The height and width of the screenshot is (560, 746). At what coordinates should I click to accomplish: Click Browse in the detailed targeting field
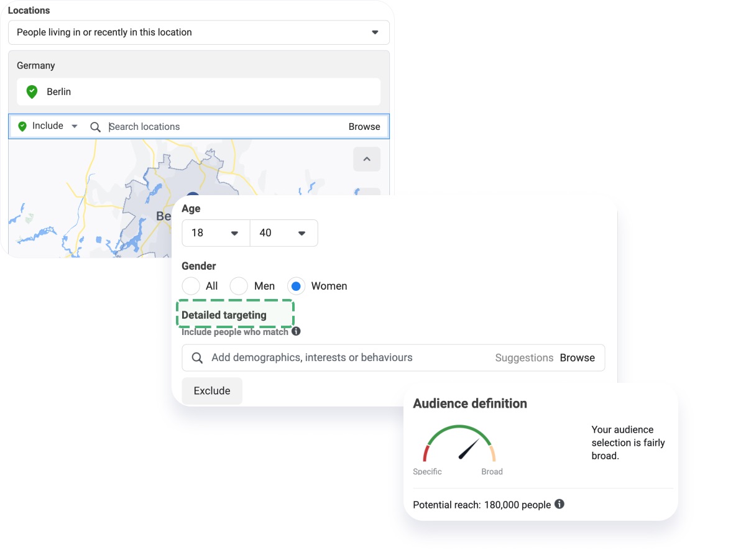click(x=578, y=358)
